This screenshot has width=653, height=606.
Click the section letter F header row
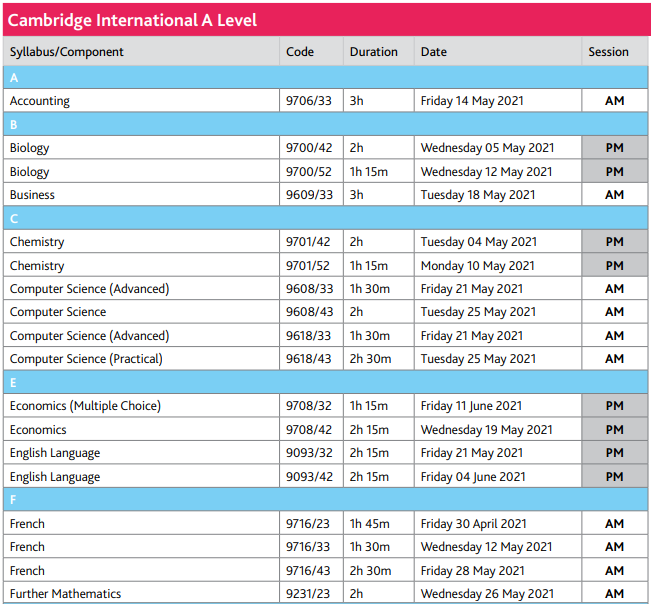(326, 500)
